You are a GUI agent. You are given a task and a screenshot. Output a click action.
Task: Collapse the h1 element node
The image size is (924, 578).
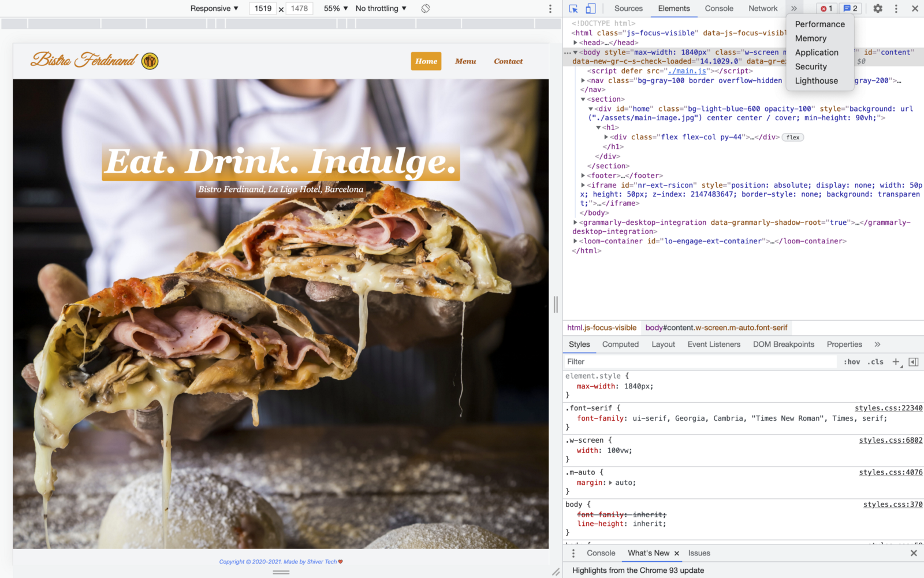[x=598, y=128]
